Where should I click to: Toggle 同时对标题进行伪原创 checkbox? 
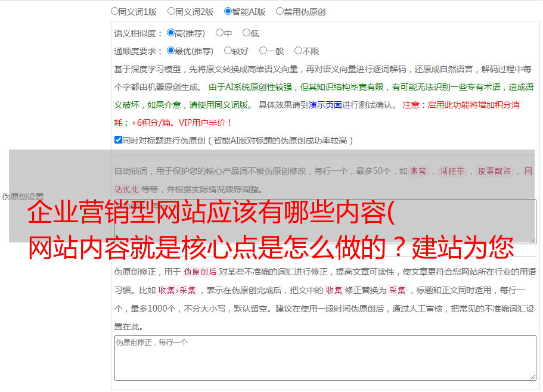118,140
